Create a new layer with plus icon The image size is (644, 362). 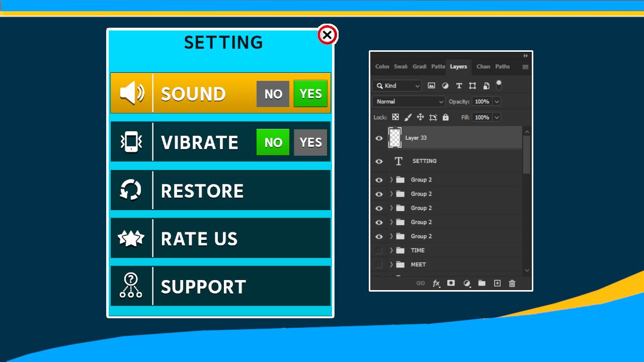click(x=497, y=284)
